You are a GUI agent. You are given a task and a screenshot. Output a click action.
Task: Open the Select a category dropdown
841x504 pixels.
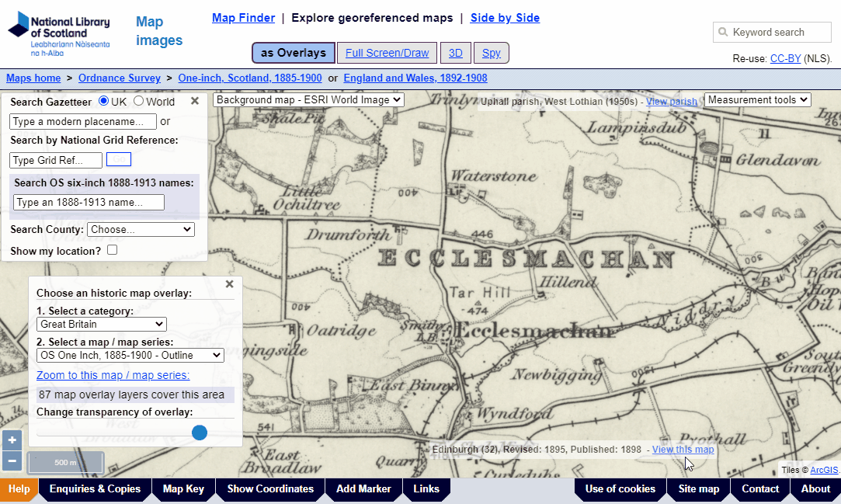pos(102,324)
